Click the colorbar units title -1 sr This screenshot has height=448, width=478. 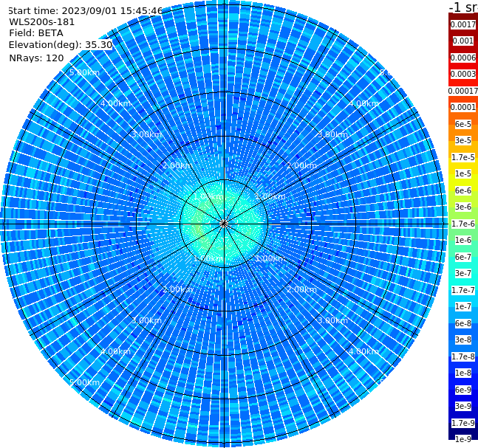pyautogui.click(x=463, y=7)
